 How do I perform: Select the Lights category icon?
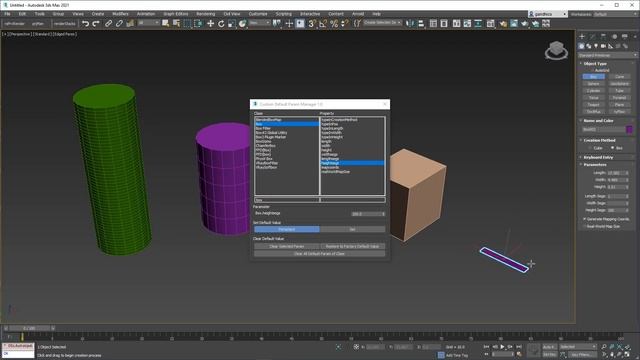point(596,46)
